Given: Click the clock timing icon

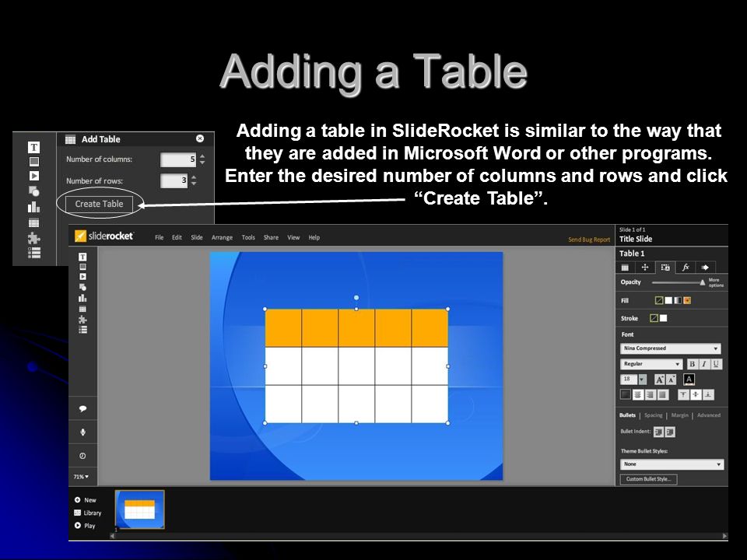Looking at the screenshot, I should [x=82, y=456].
